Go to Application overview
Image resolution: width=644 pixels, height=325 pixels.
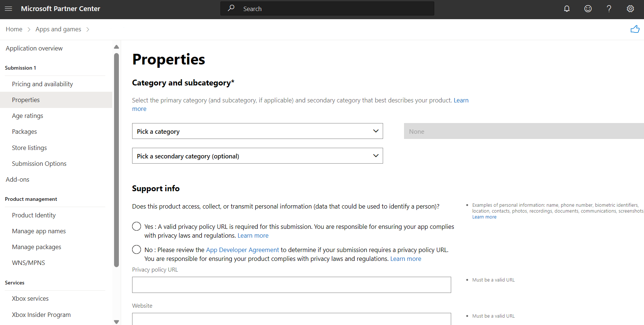pyautogui.click(x=34, y=48)
